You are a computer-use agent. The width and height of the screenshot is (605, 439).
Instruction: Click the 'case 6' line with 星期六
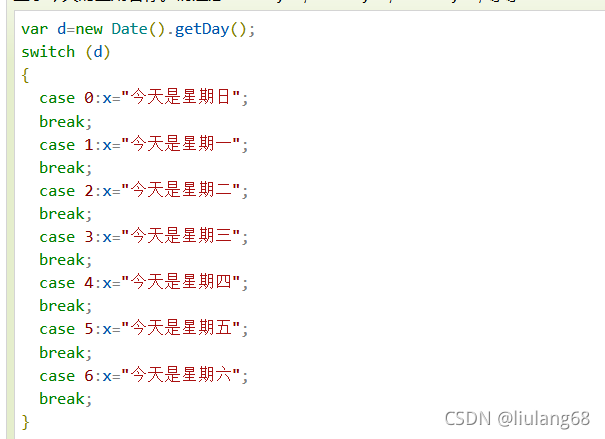144,375
